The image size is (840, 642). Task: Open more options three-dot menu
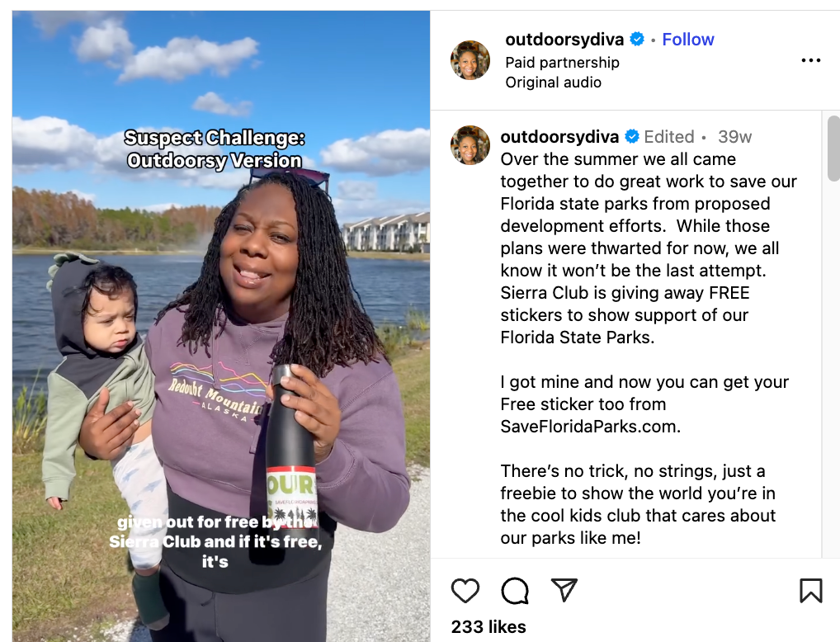[x=810, y=60]
